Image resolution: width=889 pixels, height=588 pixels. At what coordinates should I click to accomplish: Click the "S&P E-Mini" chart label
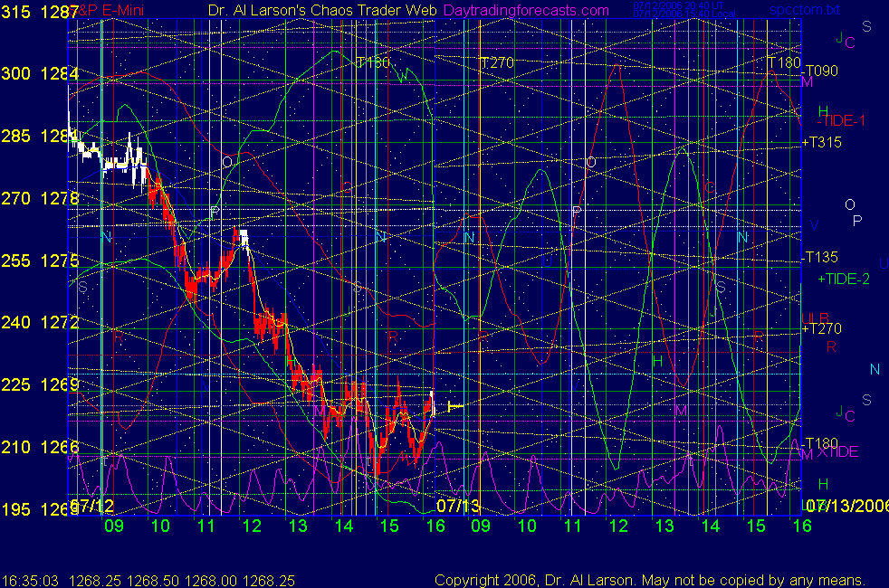(108, 11)
